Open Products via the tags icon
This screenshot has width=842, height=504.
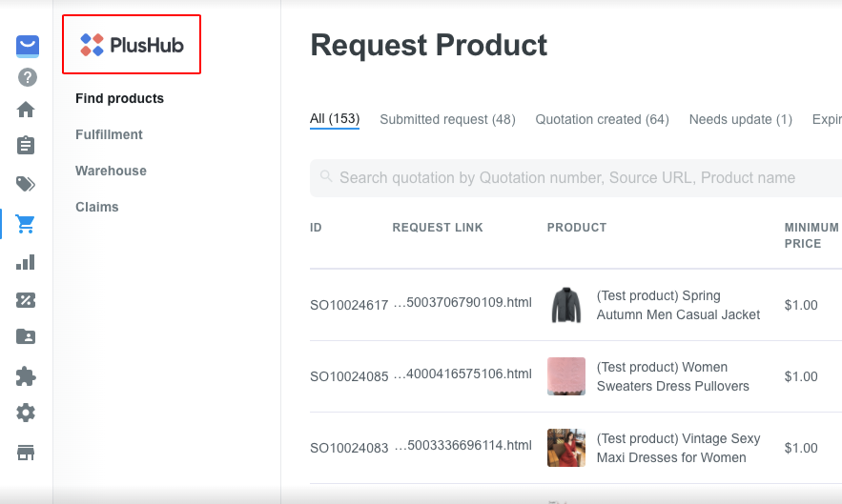26,184
